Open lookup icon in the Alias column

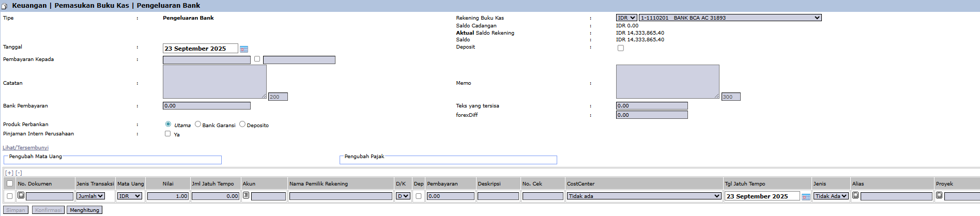(x=855, y=195)
